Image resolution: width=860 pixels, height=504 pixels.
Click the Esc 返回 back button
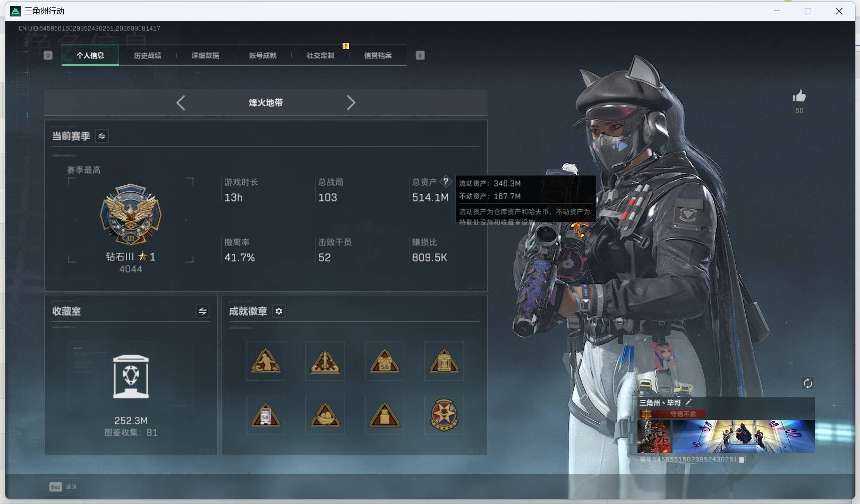pyautogui.click(x=63, y=486)
